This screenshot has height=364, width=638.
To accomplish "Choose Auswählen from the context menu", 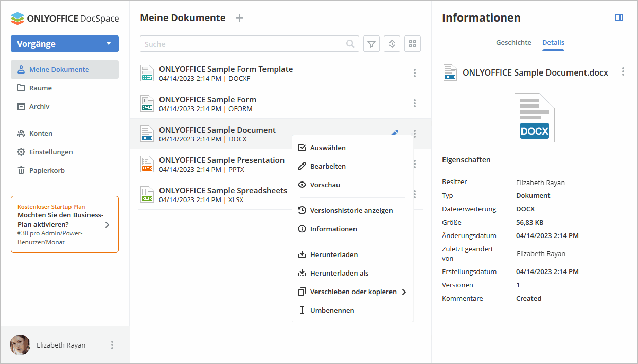I will pyautogui.click(x=352, y=148).
